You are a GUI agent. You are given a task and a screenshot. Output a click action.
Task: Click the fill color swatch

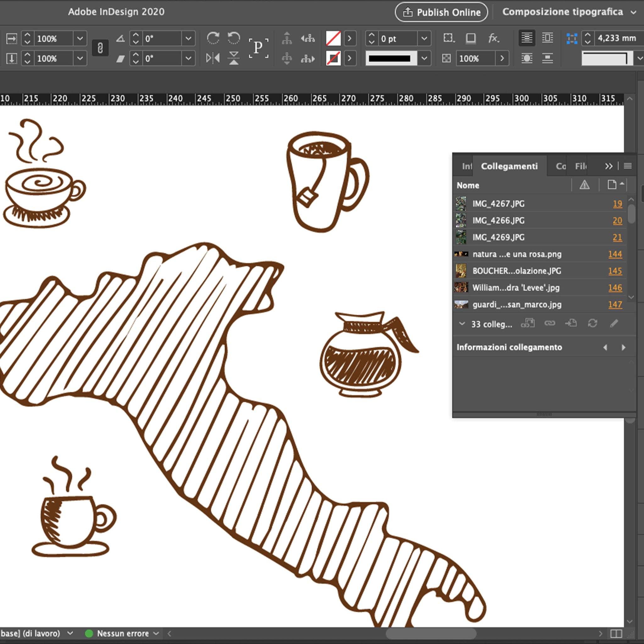pyautogui.click(x=333, y=38)
